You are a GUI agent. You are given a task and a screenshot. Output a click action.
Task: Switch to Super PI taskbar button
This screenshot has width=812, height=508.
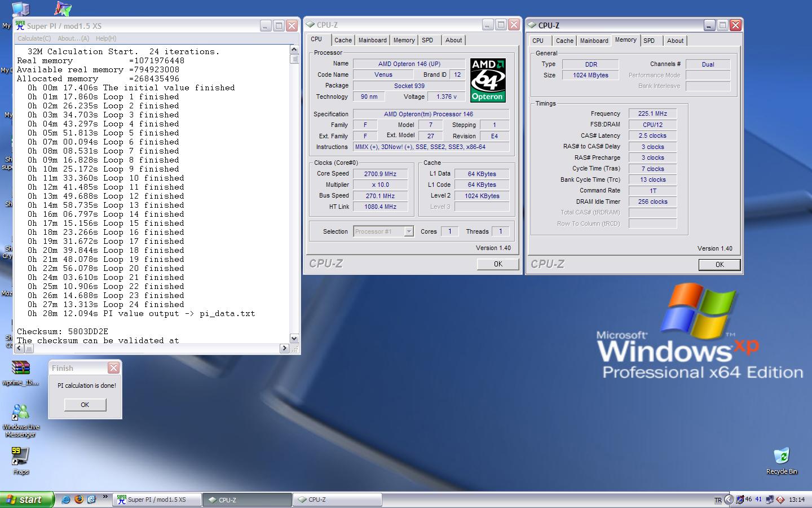click(x=158, y=500)
